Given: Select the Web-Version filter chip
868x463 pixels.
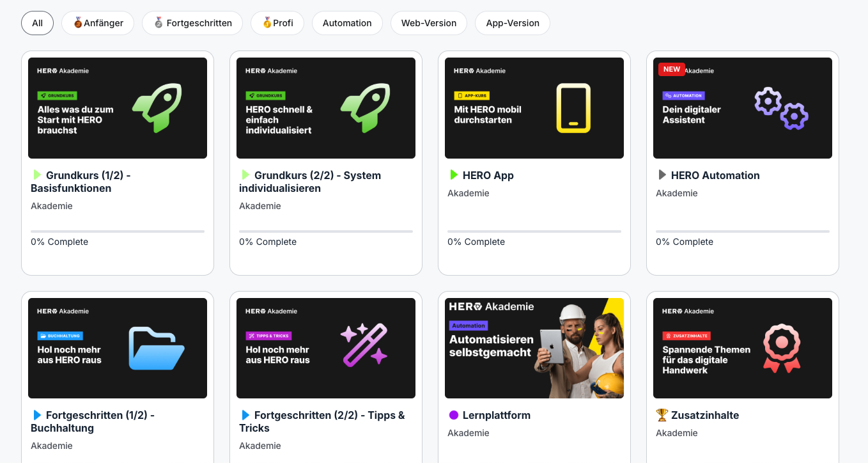Looking at the screenshot, I should click(x=429, y=23).
